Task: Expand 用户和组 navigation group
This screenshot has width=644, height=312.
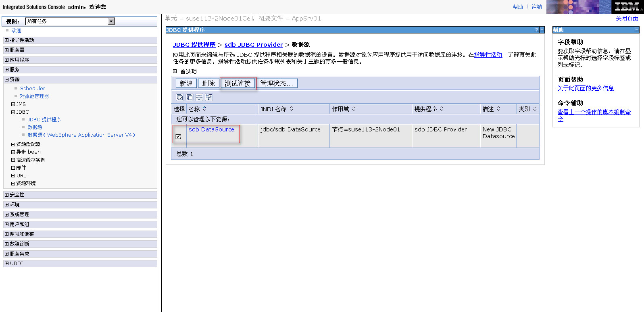Action: pyautogui.click(x=6, y=225)
